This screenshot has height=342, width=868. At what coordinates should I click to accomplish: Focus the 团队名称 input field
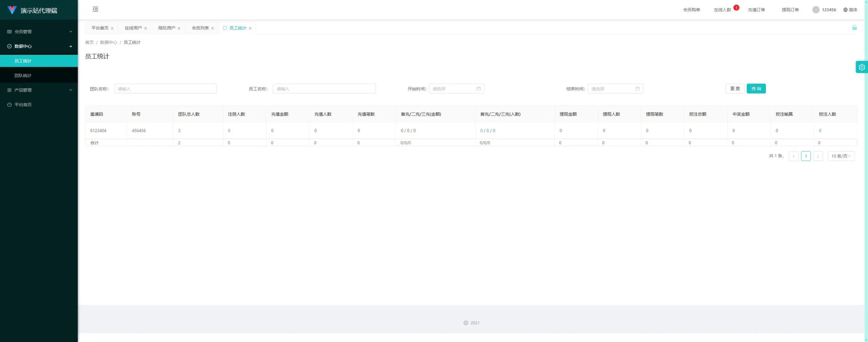(165, 89)
